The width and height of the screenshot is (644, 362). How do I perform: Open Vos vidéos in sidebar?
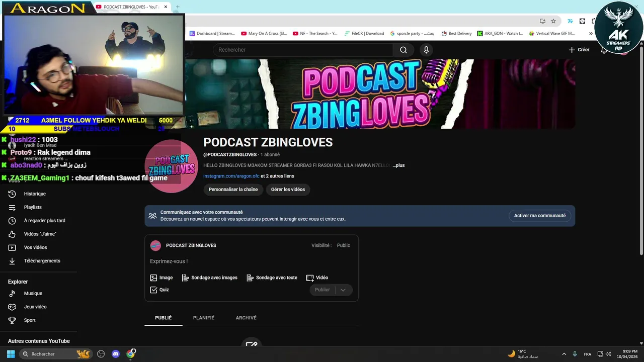[35, 247]
